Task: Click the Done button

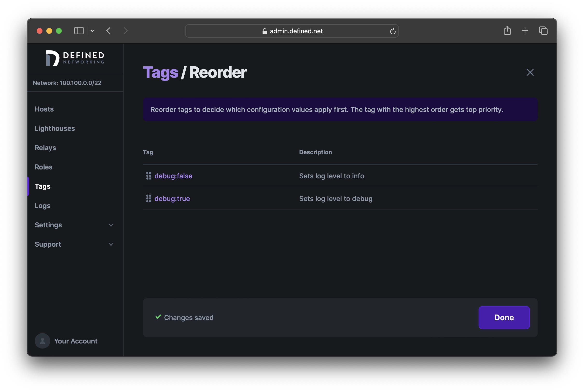Action: (x=504, y=317)
